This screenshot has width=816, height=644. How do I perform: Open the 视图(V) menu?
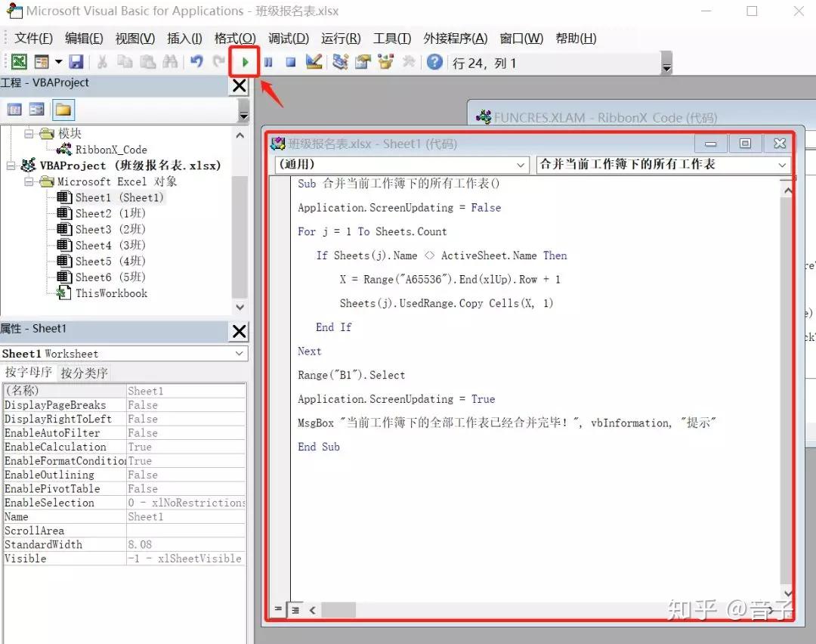[134, 38]
